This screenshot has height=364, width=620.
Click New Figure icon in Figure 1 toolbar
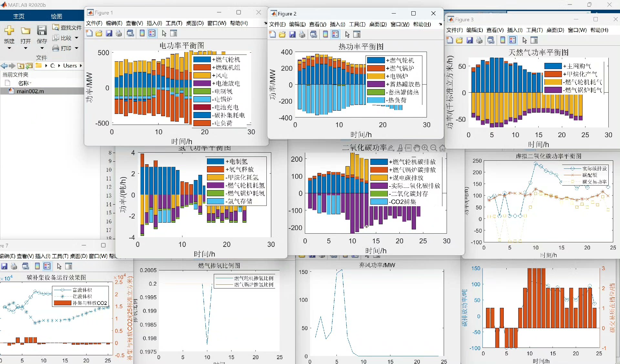(89, 33)
